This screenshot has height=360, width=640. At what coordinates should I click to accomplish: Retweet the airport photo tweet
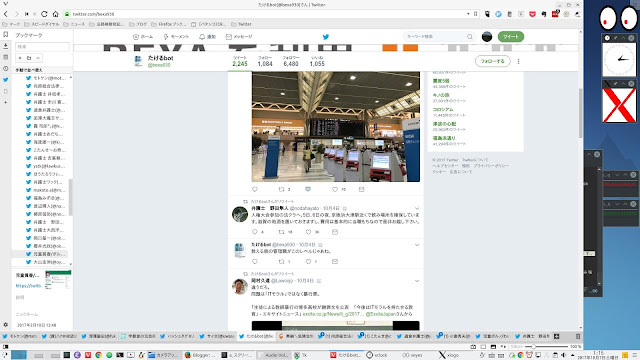pyautogui.click(x=281, y=189)
